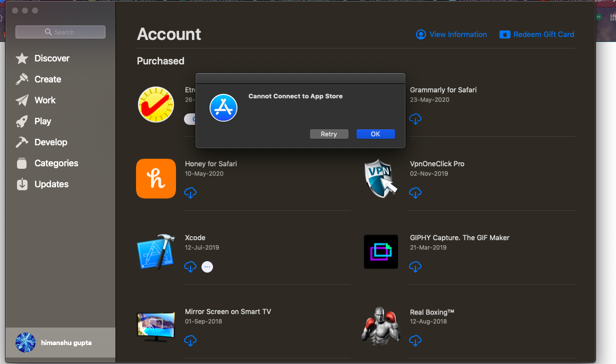The height and width of the screenshot is (364, 616).
Task: Go to Develop in sidebar
Action: click(51, 142)
